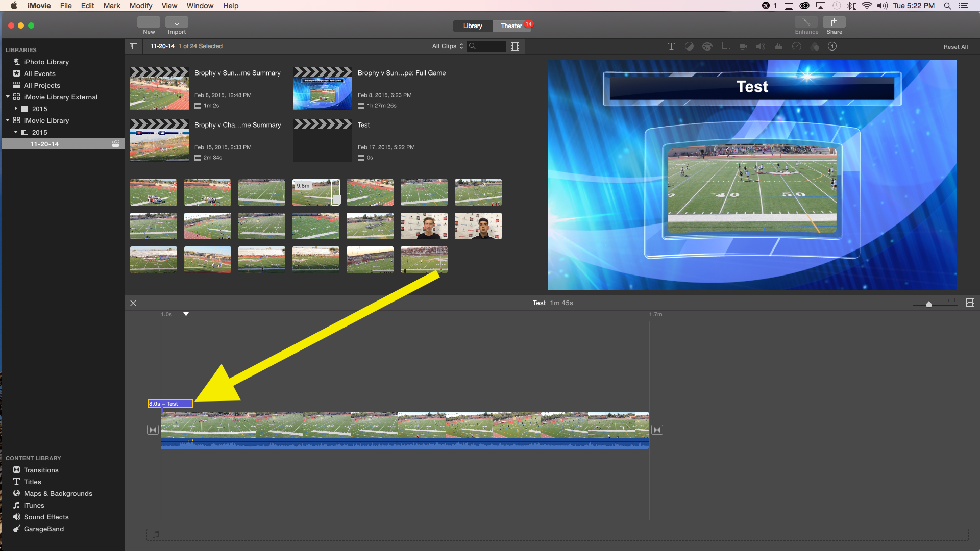Open the Color Balance adjustment
The width and height of the screenshot is (980, 551).
pyautogui.click(x=689, y=46)
